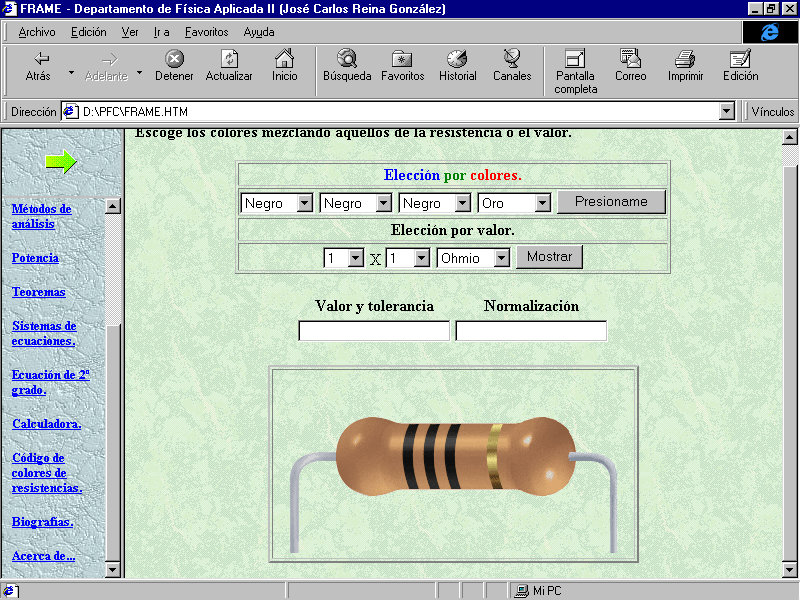Click the Mostrar button

point(549,257)
